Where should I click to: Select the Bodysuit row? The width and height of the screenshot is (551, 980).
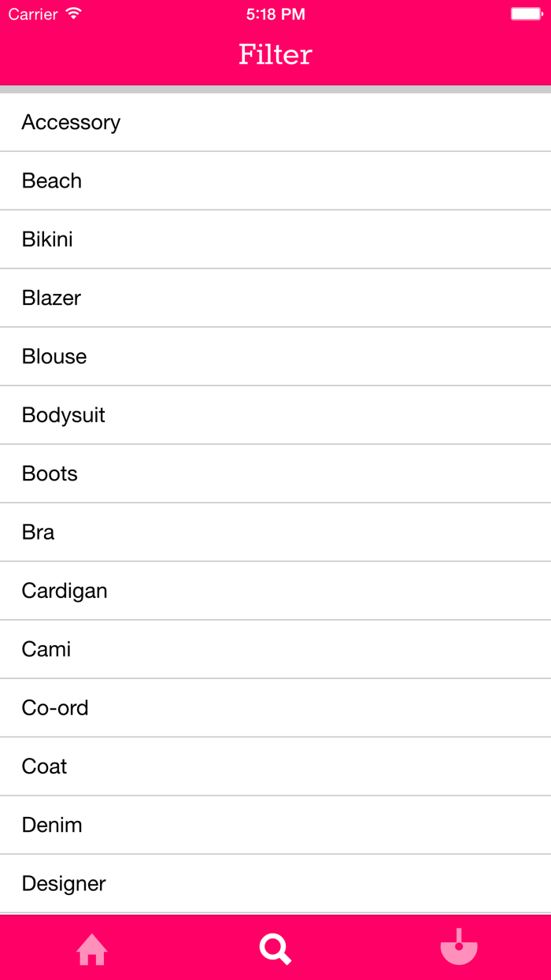[275, 415]
